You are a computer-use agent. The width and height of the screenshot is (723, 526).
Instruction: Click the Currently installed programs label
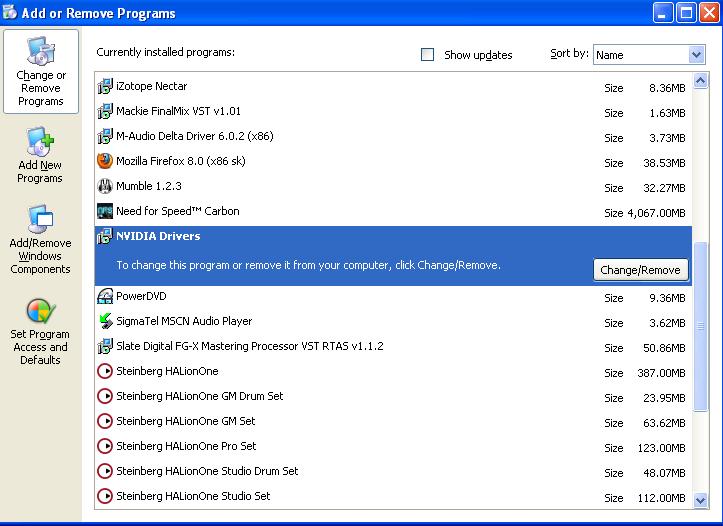point(166,52)
